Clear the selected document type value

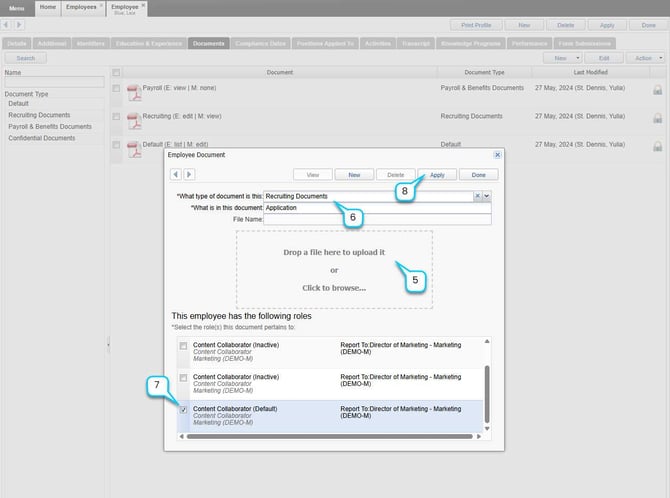[x=477, y=196]
